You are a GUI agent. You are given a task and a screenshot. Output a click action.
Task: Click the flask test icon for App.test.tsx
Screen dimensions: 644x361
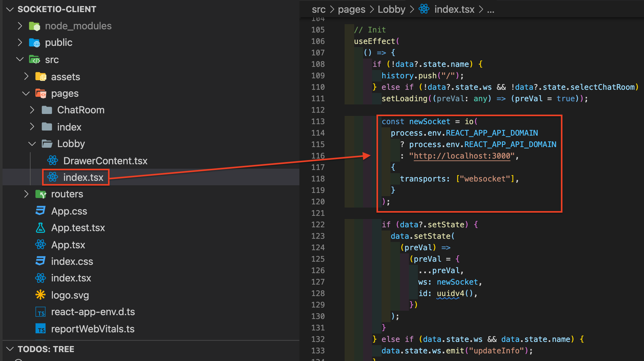tap(40, 228)
